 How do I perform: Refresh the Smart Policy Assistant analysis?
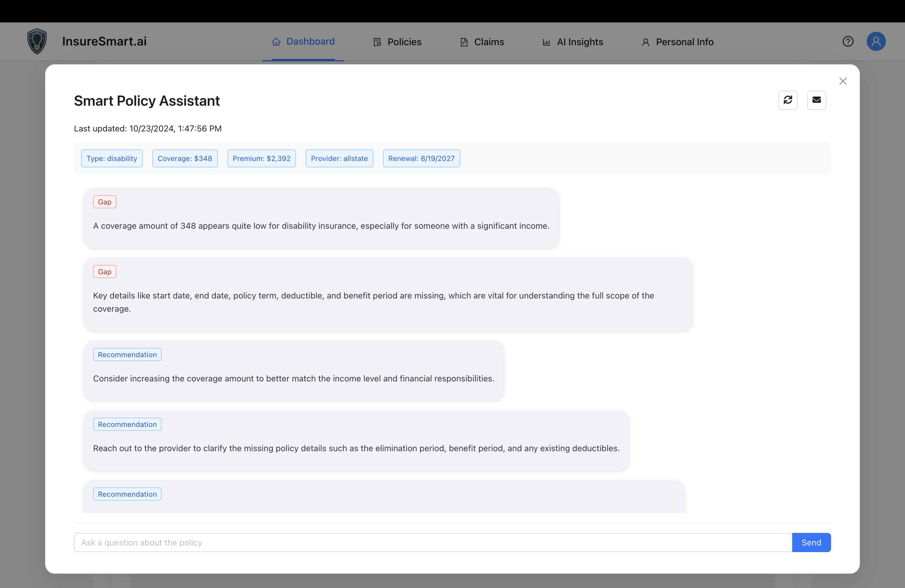click(788, 100)
